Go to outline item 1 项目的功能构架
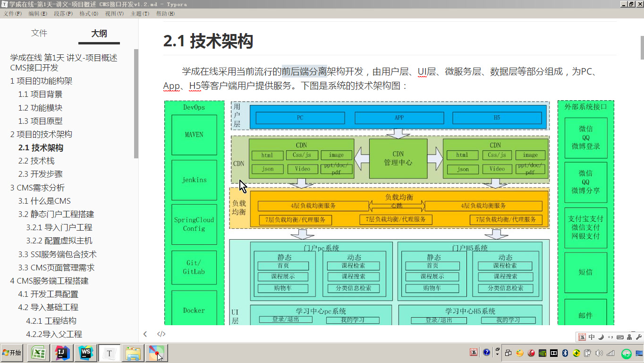 (x=42, y=81)
